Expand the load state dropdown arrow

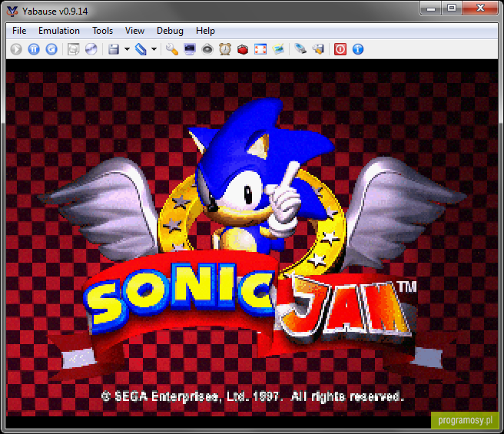(x=154, y=49)
